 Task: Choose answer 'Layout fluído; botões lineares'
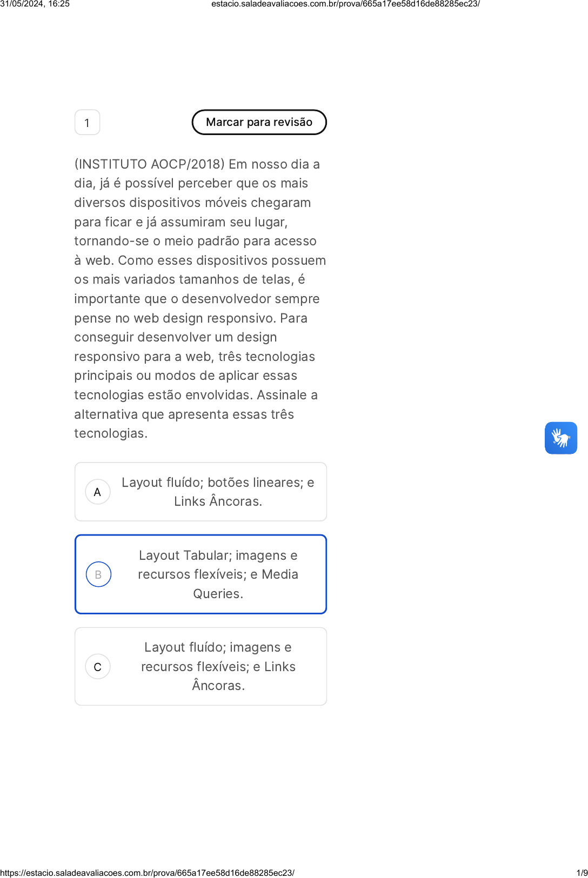click(x=201, y=492)
